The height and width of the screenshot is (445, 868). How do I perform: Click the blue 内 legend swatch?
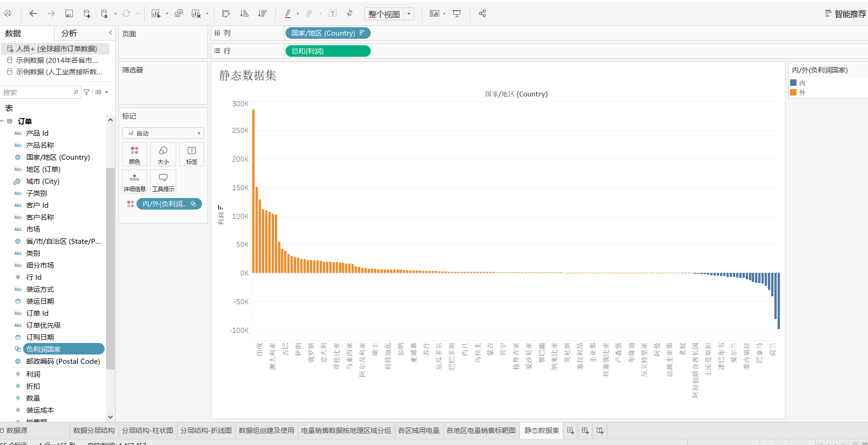(793, 83)
